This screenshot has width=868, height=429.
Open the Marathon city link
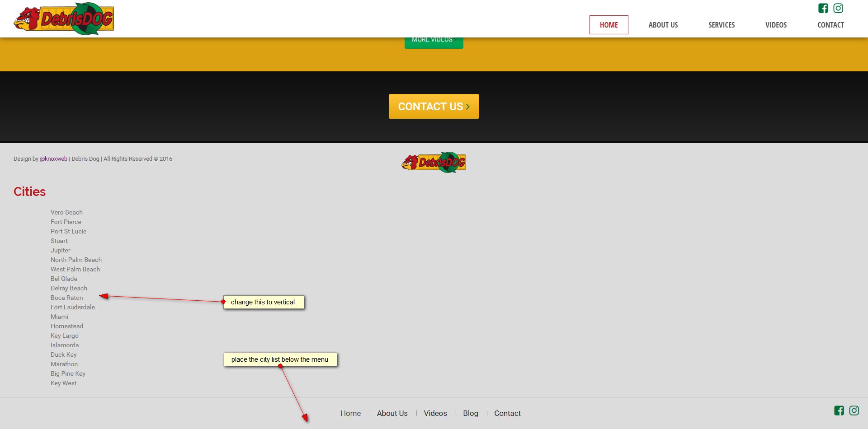pos(64,364)
